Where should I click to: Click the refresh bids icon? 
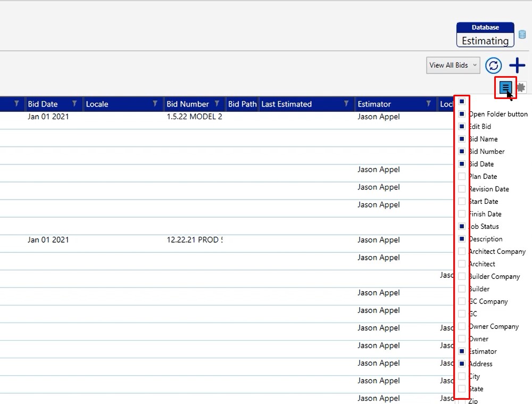click(494, 65)
